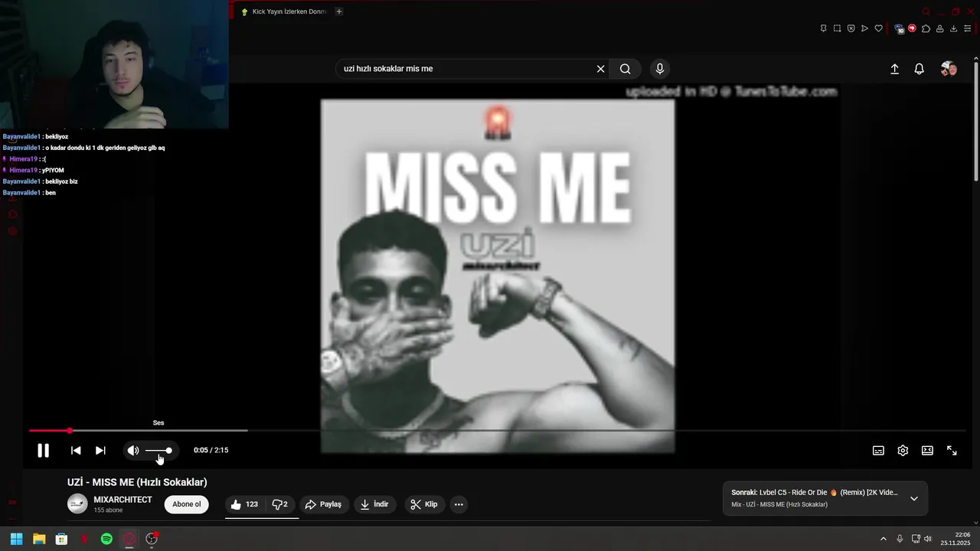The height and width of the screenshot is (551, 980).
Task: Switch to theater mode view
Action: pos(927,451)
